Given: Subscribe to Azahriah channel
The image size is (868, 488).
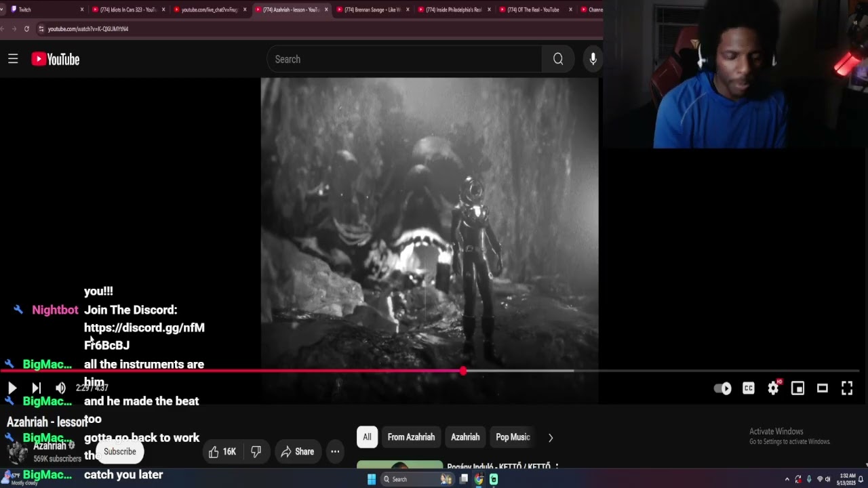Looking at the screenshot, I should [x=120, y=451].
